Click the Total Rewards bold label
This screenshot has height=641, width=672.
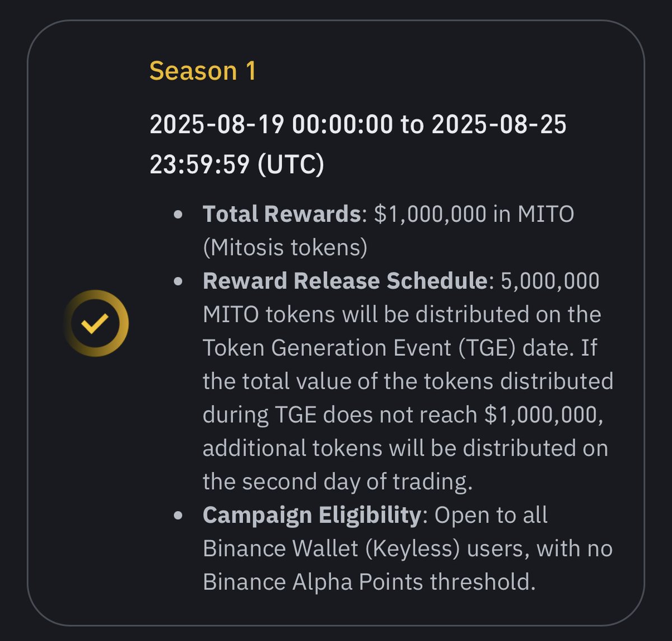click(x=281, y=214)
